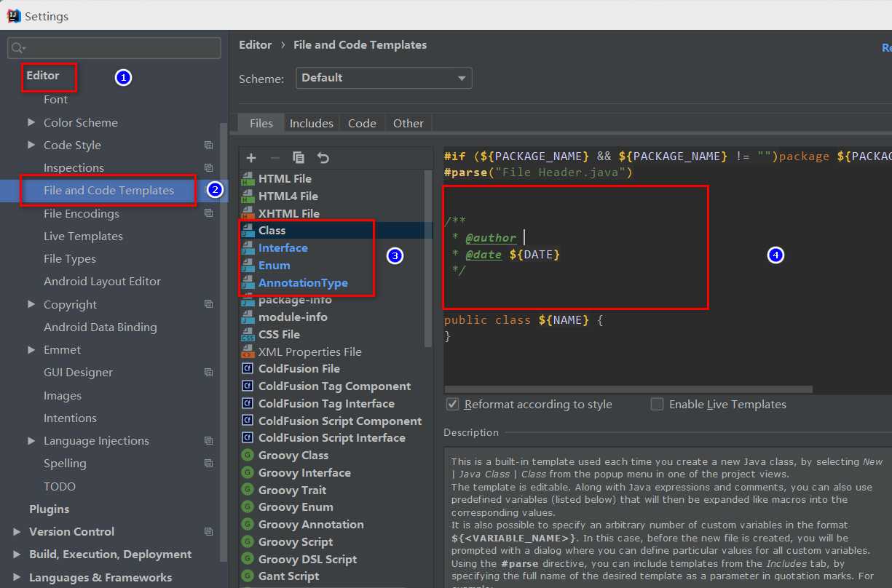Image resolution: width=892 pixels, height=588 pixels.
Task: Click the copy template icon
Action: pyautogui.click(x=299, y=157)
